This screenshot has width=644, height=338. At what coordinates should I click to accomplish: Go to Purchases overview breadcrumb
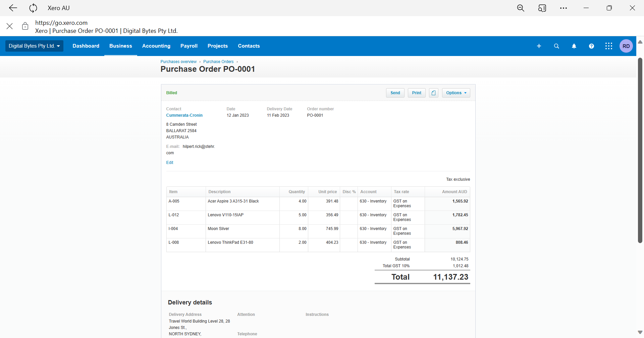(x=178, y=62)
